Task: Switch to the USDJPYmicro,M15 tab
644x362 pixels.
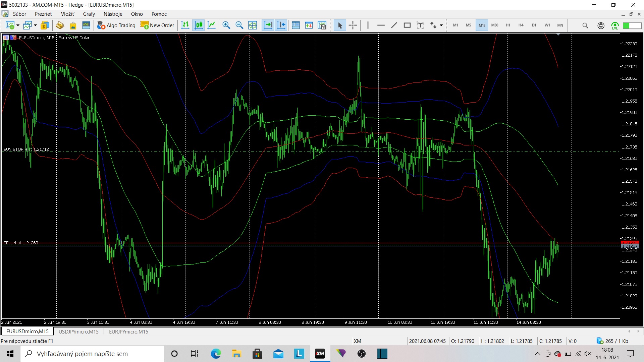Action: pos(78,331)
